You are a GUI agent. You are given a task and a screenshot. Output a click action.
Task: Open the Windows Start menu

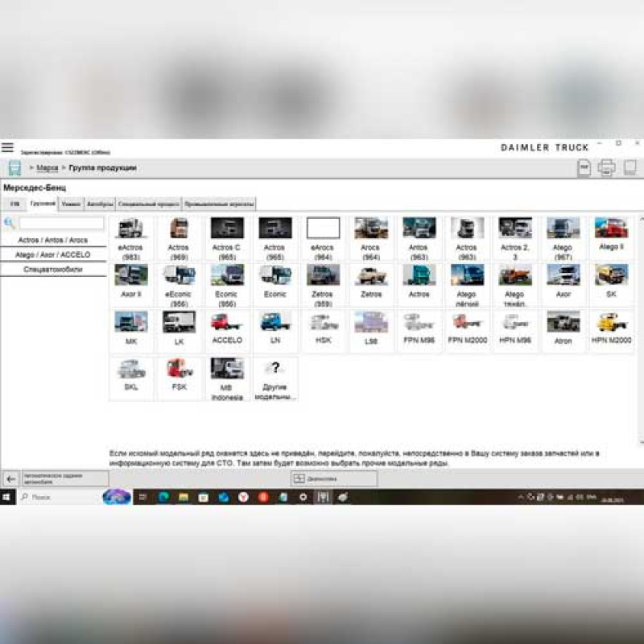(x=7, y=497)
